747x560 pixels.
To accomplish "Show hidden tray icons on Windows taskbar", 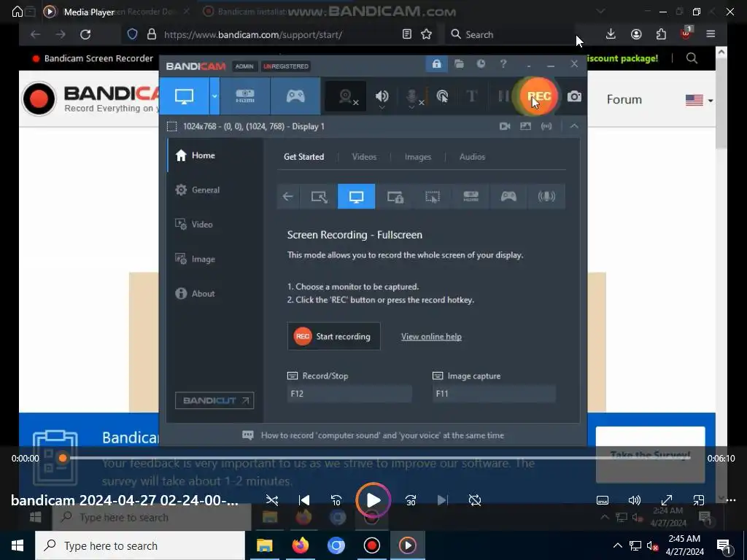I will (x=617, y=545).
